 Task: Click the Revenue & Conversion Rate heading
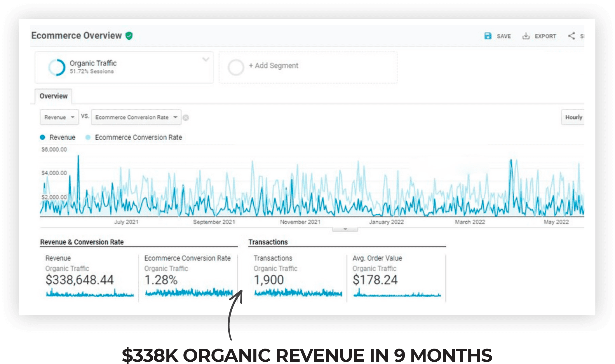(82, 242)
